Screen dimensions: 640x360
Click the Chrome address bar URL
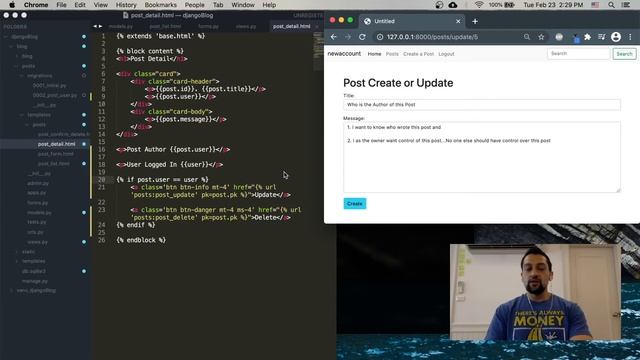pyautogui.click(x=432, y=37)
